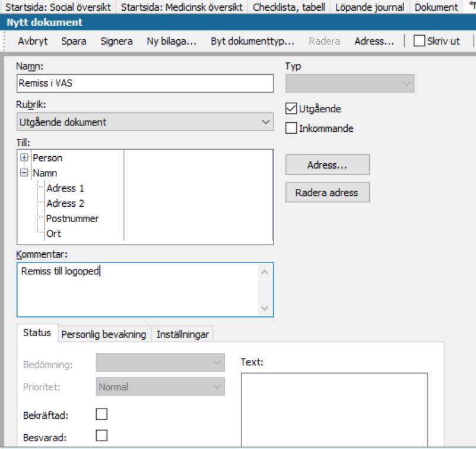Check the Inkommande checkbox

[x=291, y=128]
